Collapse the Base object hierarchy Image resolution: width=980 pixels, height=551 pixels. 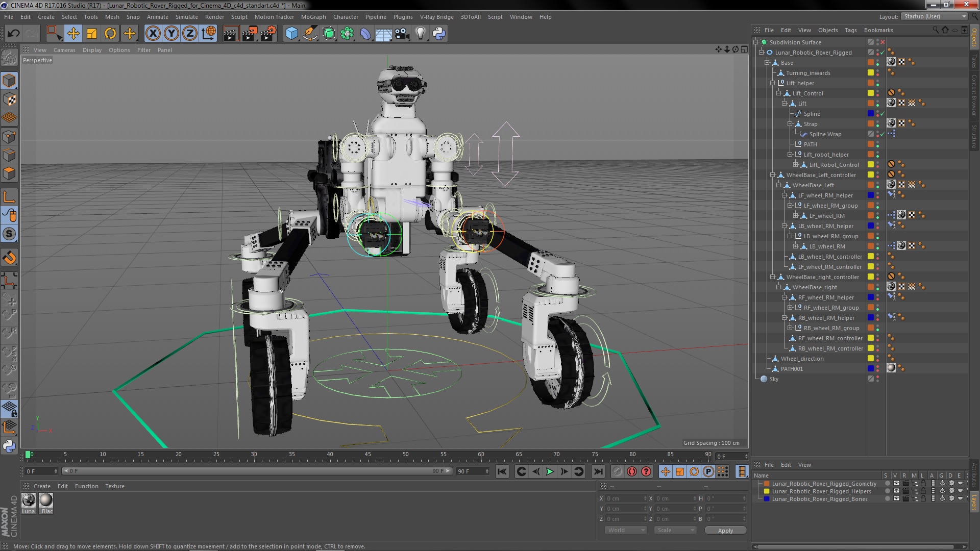767,63
